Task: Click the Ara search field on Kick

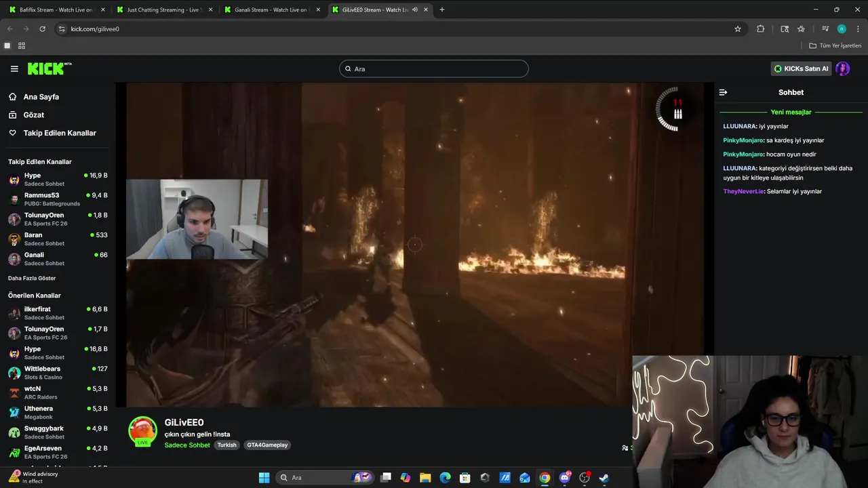Action: click(434, 68)
